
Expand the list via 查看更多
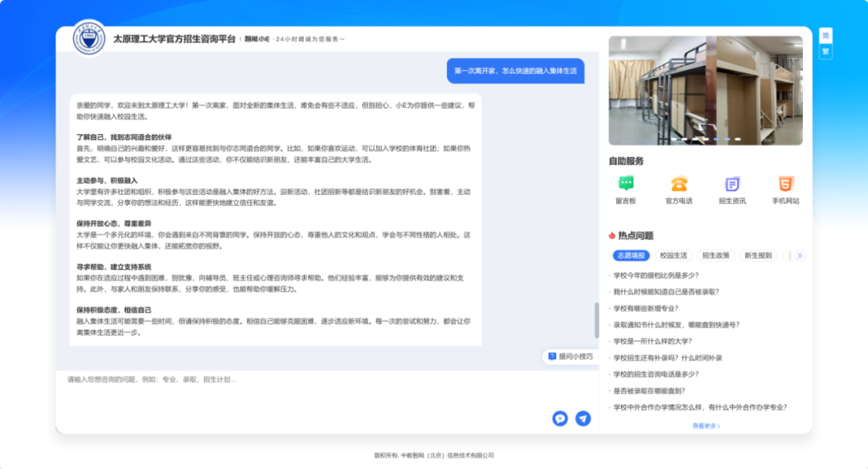(x=706, y=426)
